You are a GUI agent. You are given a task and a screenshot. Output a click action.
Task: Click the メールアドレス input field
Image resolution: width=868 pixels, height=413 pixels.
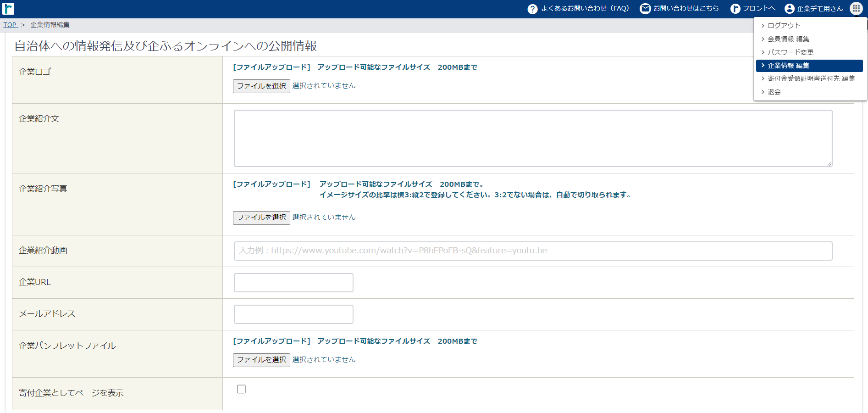pyautogui.click(x=293, y=314)
